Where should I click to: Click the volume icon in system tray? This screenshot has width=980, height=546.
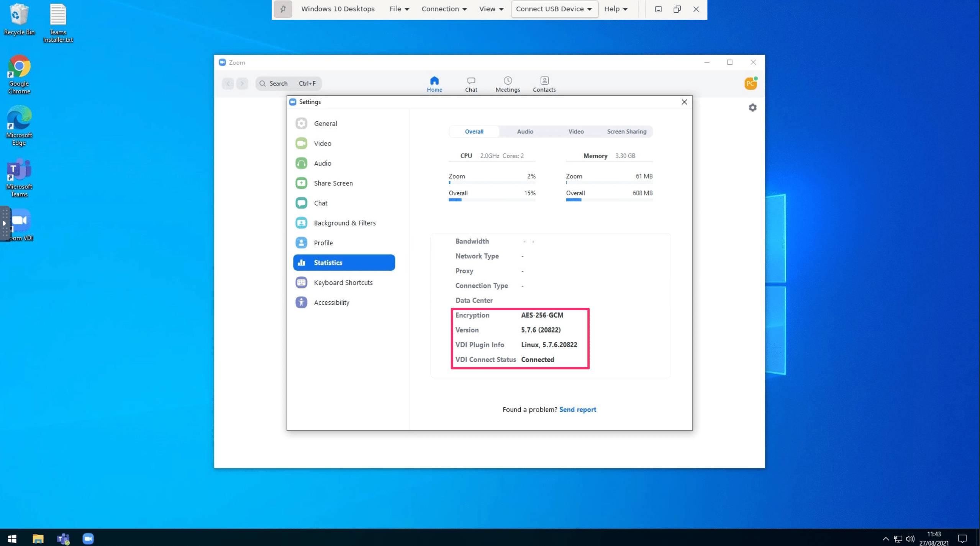pyautogui.click(x=910, y=539)
